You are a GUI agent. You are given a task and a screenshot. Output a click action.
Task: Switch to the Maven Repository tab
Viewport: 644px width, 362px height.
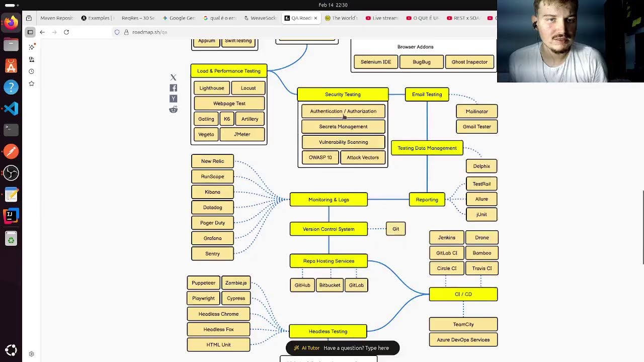(56, 18)
